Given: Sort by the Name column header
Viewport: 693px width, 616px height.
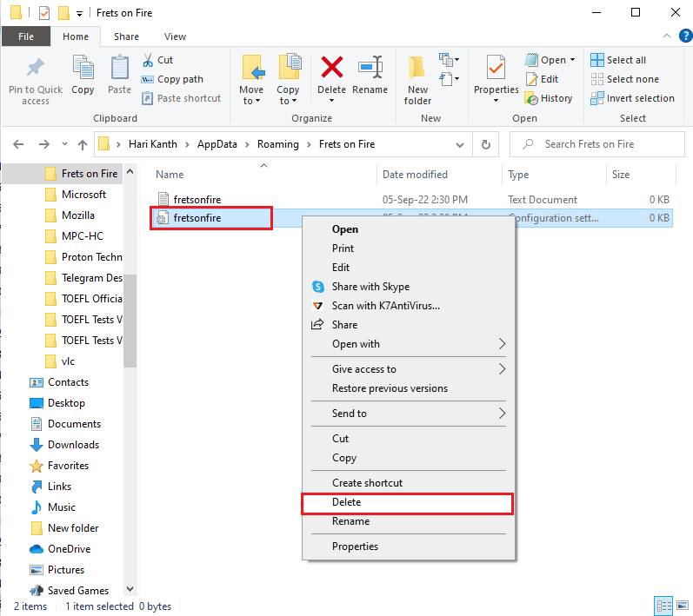Looking at the screenshot, I should [263, 175].
